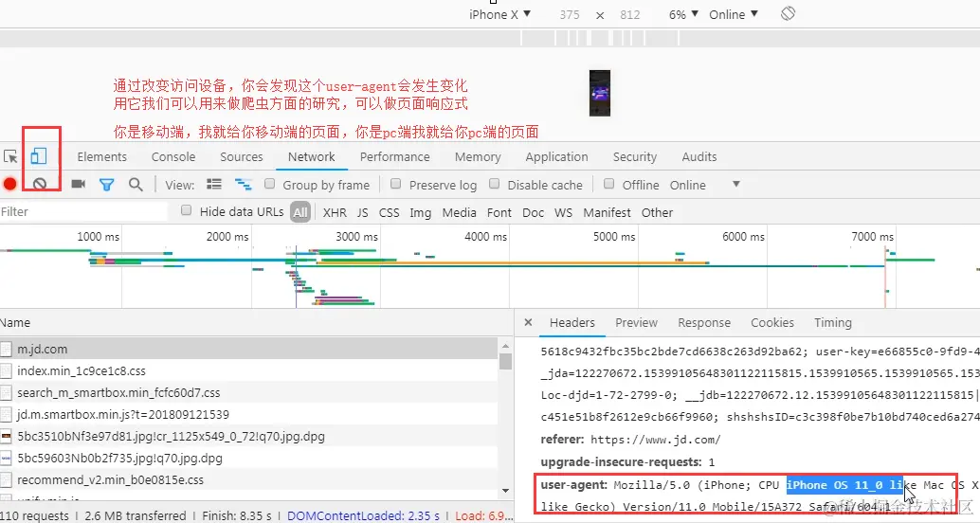Toggle Hide data URLs checkbox

coord(186,210)
